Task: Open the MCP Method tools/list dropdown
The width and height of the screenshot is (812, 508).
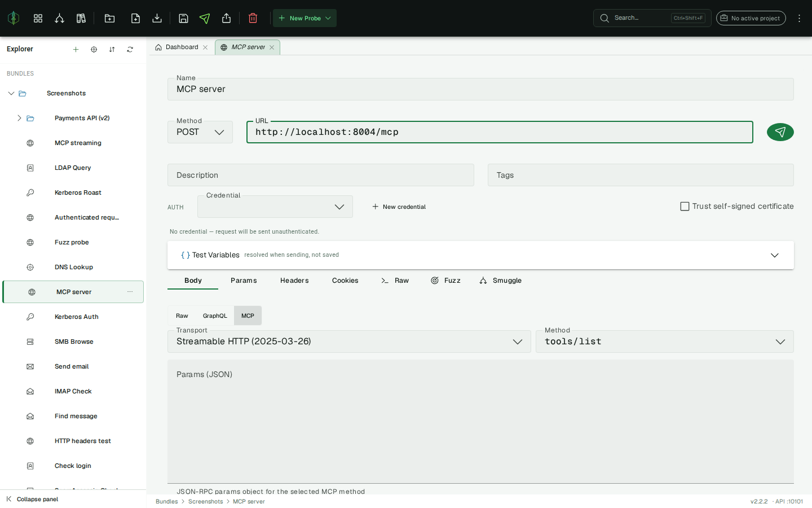Action: [665, 341]
